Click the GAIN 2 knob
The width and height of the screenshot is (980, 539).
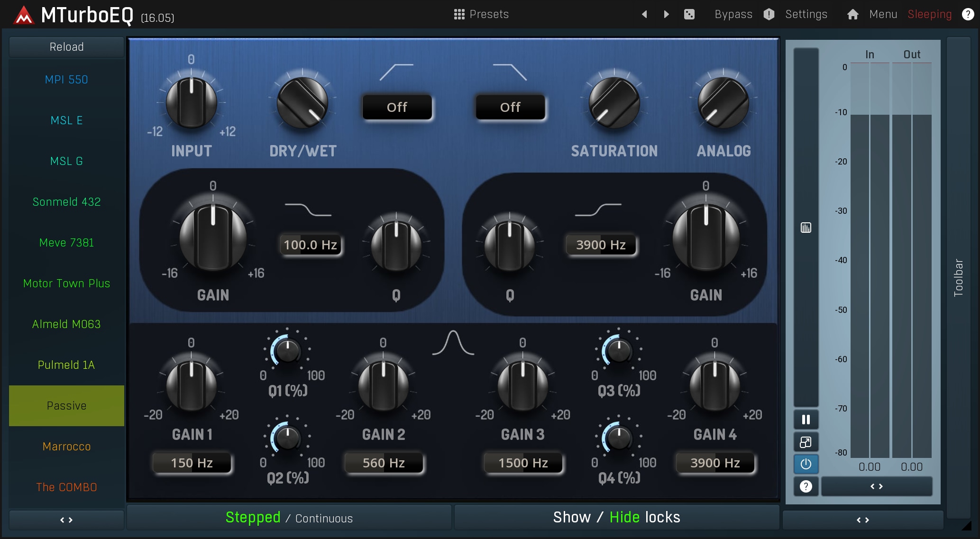coord(383,385)
